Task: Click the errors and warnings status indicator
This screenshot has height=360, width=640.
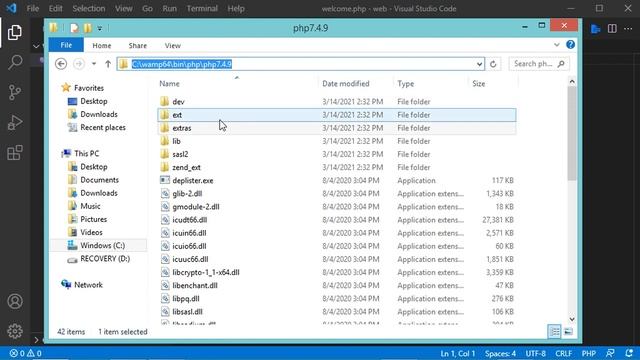Action: tap(25, 353)
